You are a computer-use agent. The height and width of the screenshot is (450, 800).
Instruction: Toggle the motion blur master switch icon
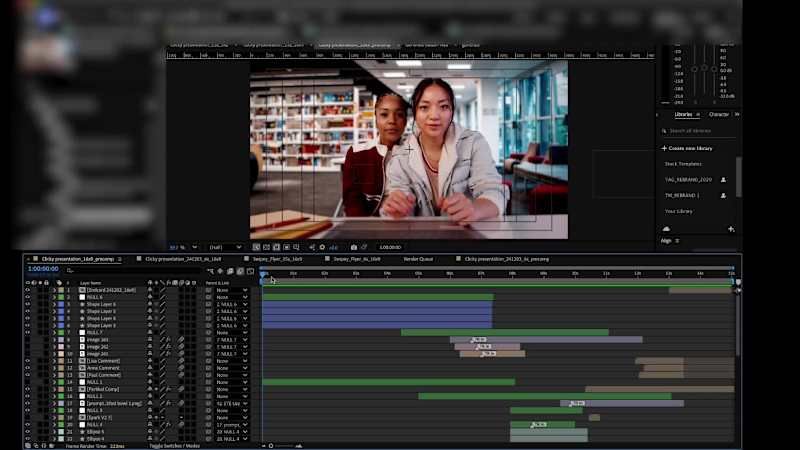pyautogui.click(x=240, y=271)
